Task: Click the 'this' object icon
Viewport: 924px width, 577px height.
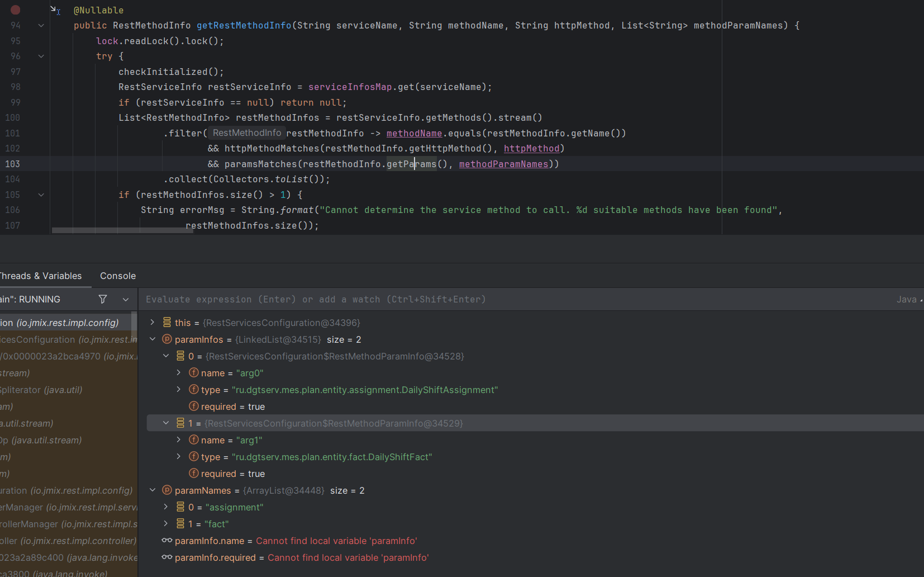Action: coord(167,323)
